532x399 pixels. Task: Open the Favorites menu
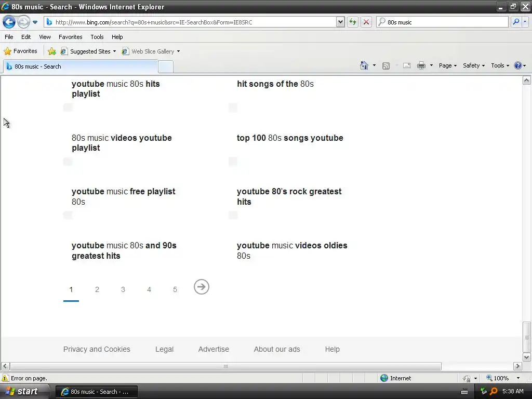coord(71,37)
